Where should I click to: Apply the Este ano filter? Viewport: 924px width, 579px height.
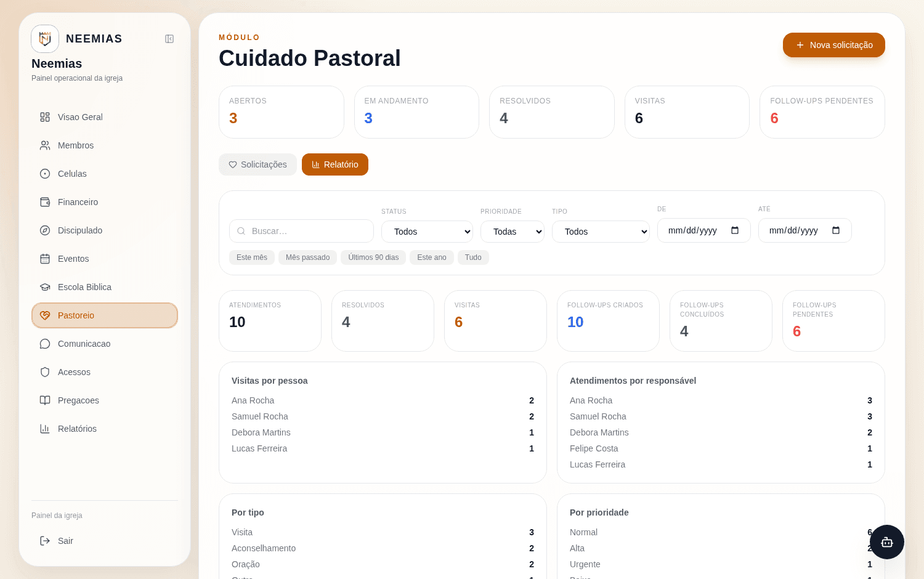tap(432, 257)
